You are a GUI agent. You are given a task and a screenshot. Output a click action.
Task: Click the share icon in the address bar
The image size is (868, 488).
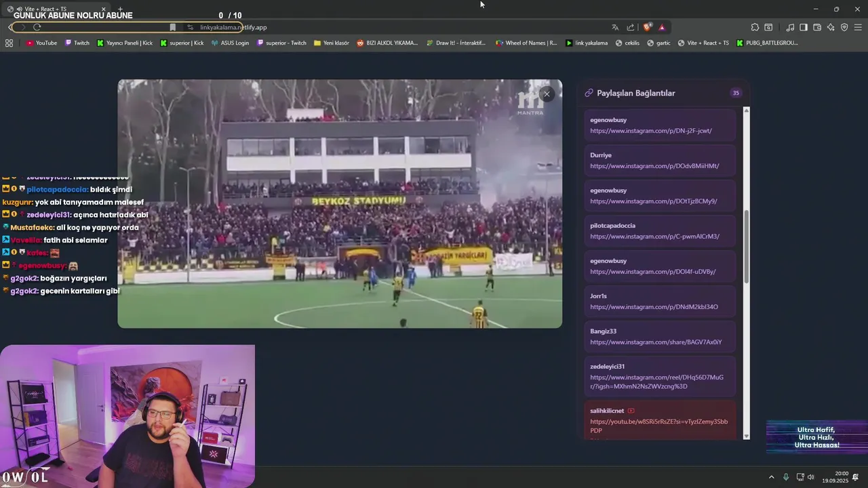[631, 27]
